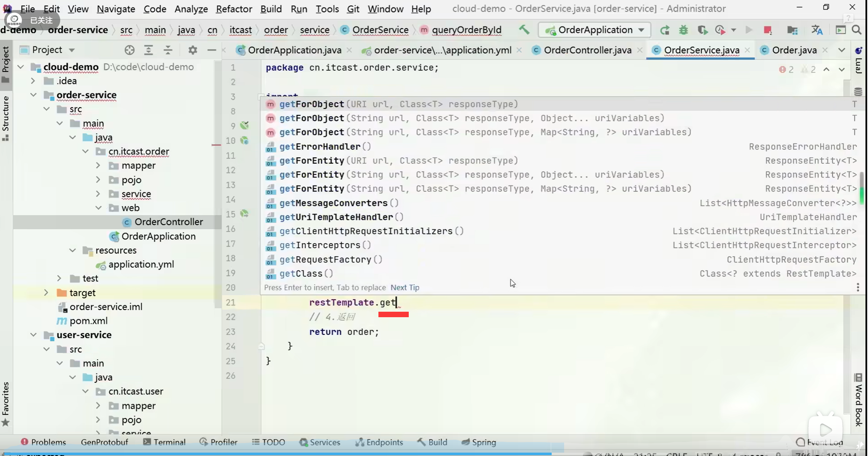868x456 pixels.
Task: Switch to OrderController.java tab
Action: pos(587,50)
